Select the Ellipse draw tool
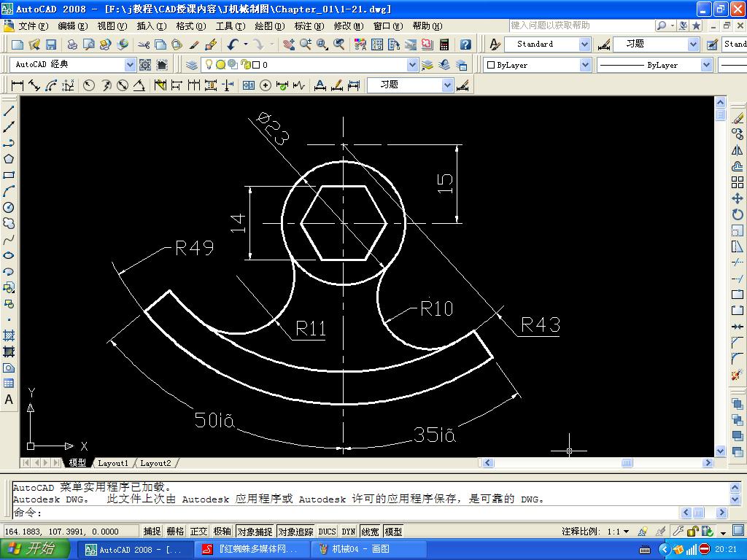Screen dimensions: 747x560 9,255
